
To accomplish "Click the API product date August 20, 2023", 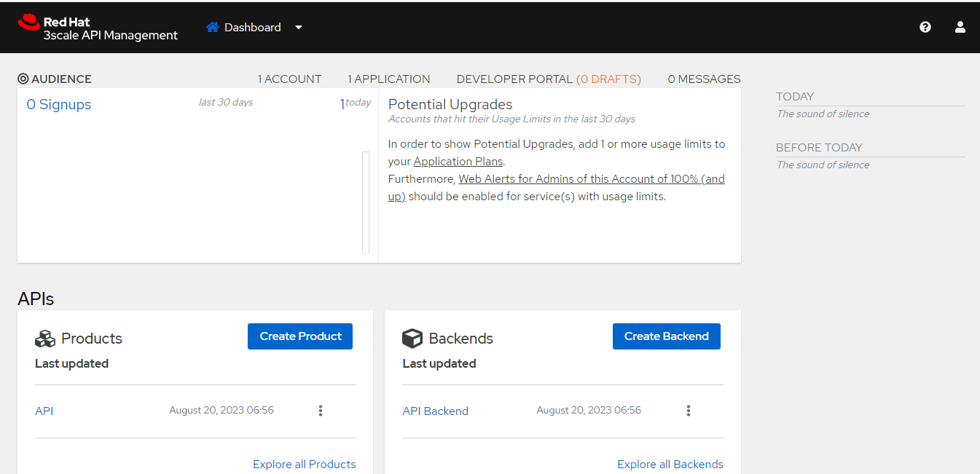I will pos(222,410).
